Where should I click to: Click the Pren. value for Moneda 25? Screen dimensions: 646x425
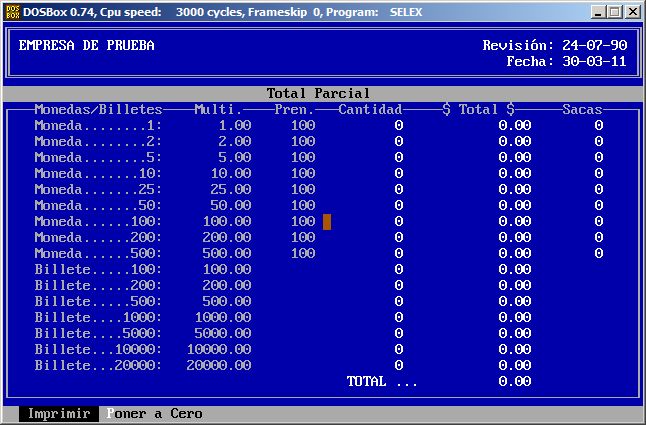tap(302, 190)
